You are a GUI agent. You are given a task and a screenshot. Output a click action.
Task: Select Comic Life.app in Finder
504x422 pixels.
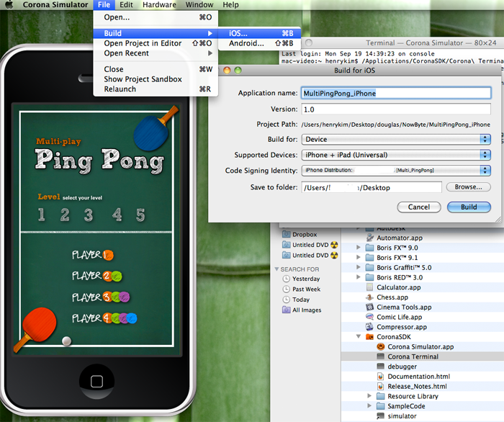tap(399, 318)
